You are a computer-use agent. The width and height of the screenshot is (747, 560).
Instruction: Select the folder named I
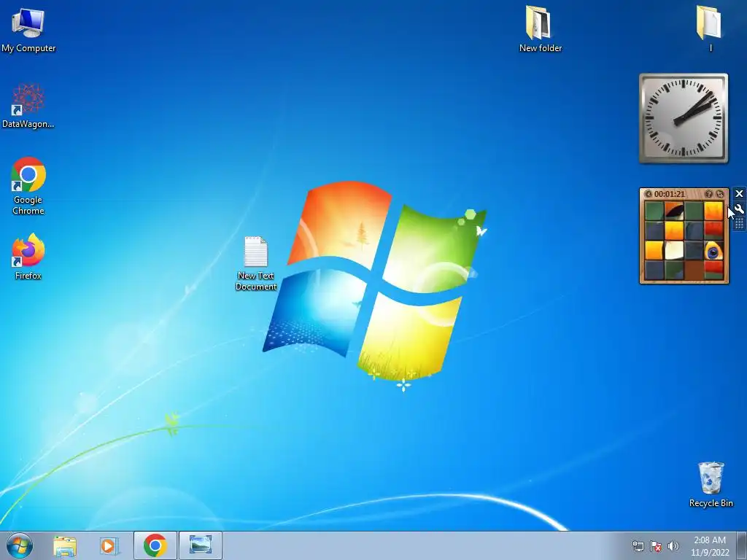(x=710, y=28)
